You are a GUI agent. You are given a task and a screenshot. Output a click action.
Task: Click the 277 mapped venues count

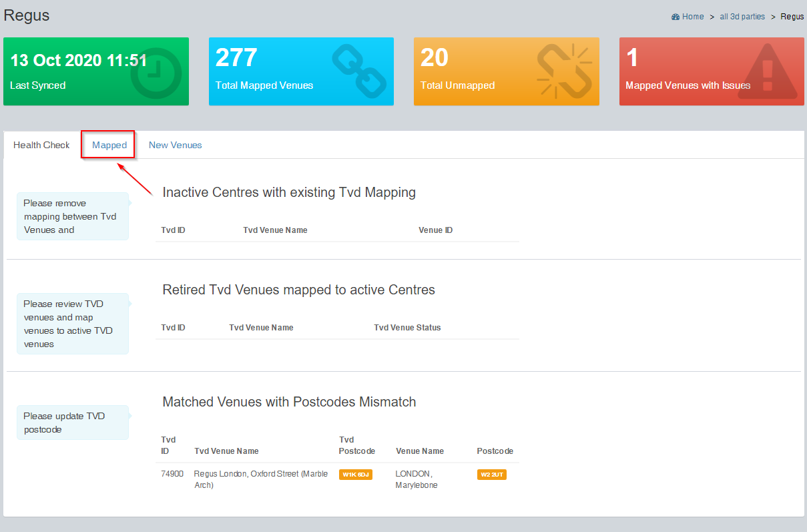click(x=236, y=58)
